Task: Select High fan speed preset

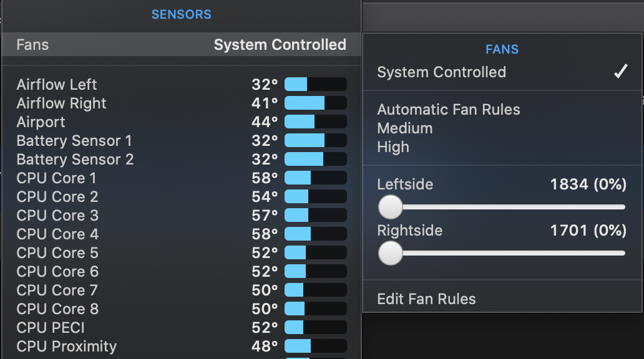Action: tap(393, 147)
